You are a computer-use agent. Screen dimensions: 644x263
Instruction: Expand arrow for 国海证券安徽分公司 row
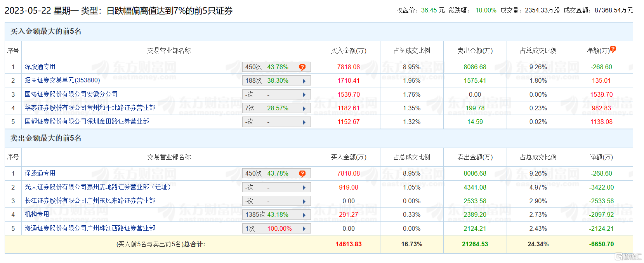pyautogui.click(x=304, y=95)
